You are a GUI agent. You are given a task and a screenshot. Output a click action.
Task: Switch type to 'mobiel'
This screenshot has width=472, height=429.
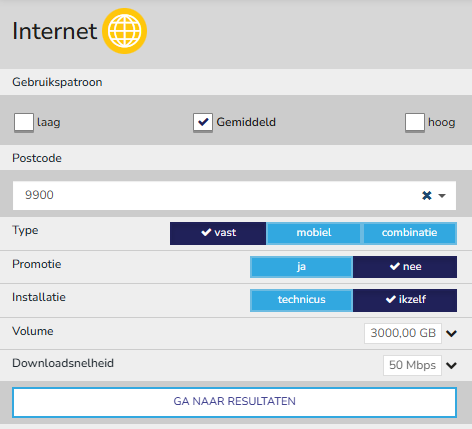(x=314, y=233)
